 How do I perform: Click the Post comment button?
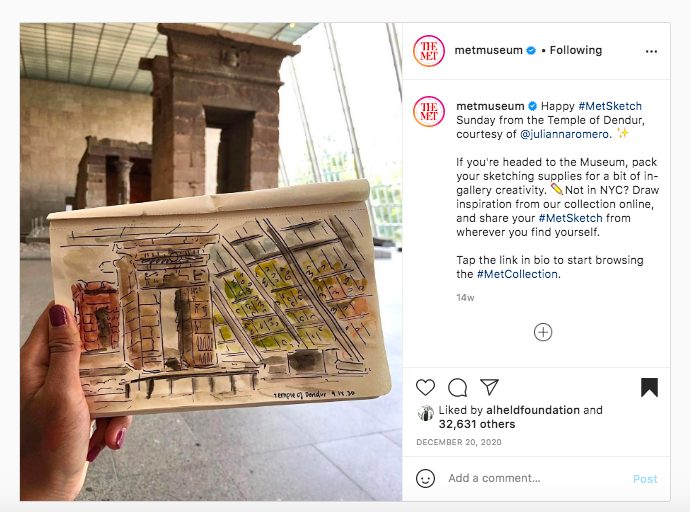645,479
